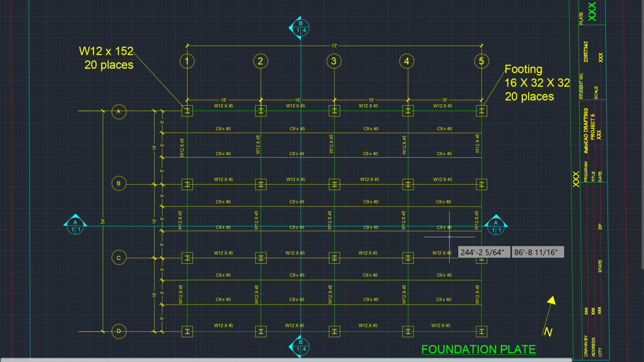Pick the 54' vertical dimension text
Screen dimensions: 644x362
(102, 221)
